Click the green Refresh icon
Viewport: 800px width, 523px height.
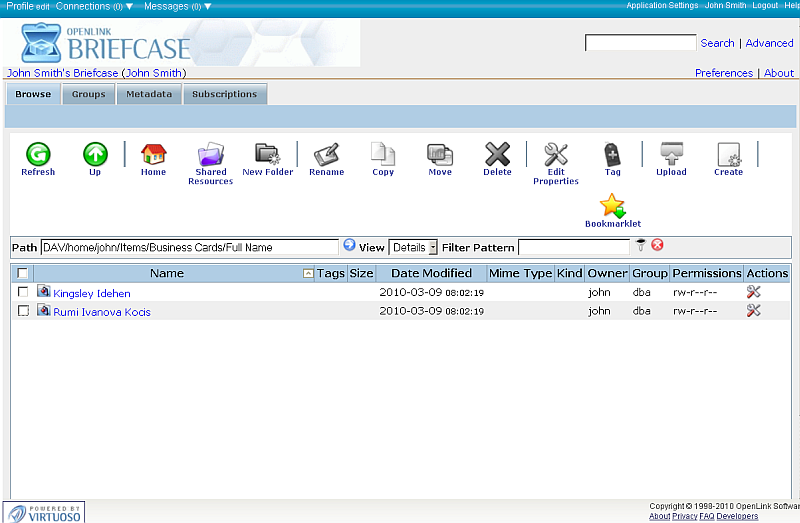click(x=38, y=154)
